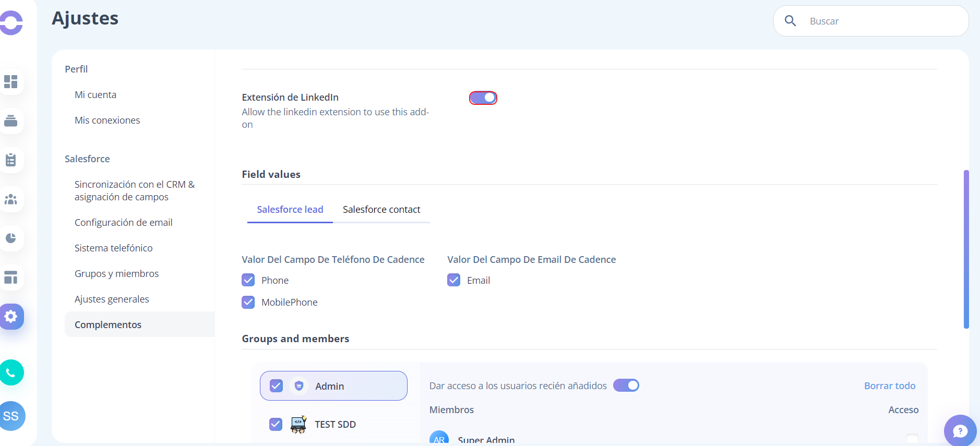Open the pie chart statistics icon
980x446 pixels.
tap(10, 238)
